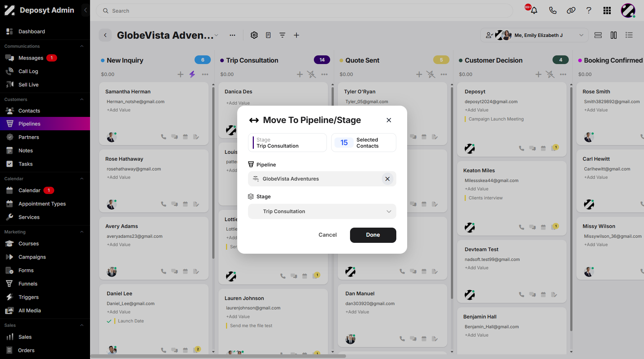Call Samantha Herman via phone icon
The image size is (644, 359).
tap(163, 137)
